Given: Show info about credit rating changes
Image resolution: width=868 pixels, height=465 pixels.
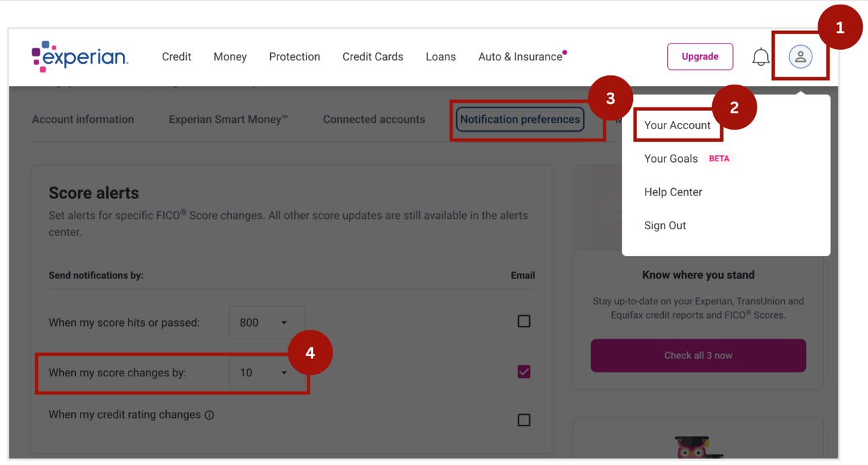Looking at the screenshot, I should coord(210,415).
